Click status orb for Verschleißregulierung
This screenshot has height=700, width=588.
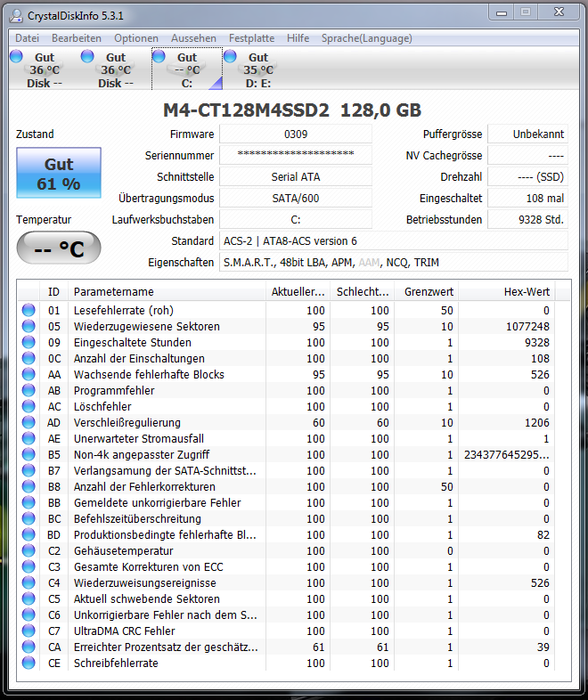pyautogui.click(x=29, y=422)
